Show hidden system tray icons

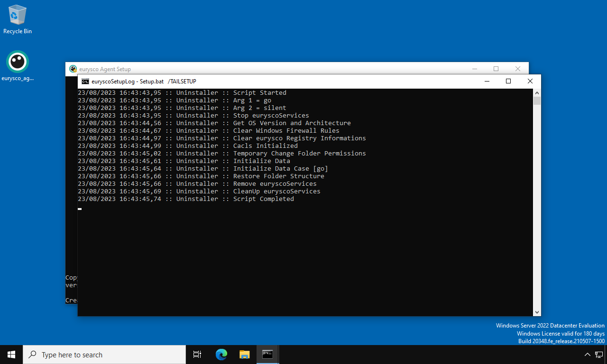pos(587,355)
